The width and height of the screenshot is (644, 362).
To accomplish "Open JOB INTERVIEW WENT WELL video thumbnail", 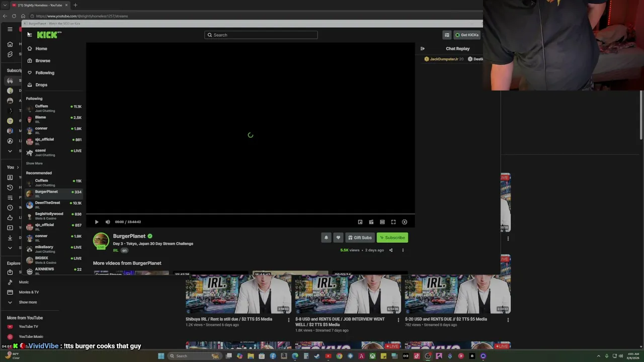I will pyautogui.click(x=348, y=294).
